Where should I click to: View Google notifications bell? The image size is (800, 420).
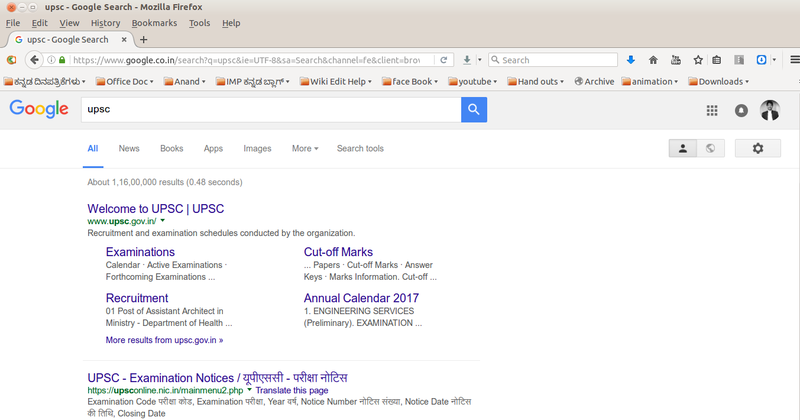click(741, 110)
